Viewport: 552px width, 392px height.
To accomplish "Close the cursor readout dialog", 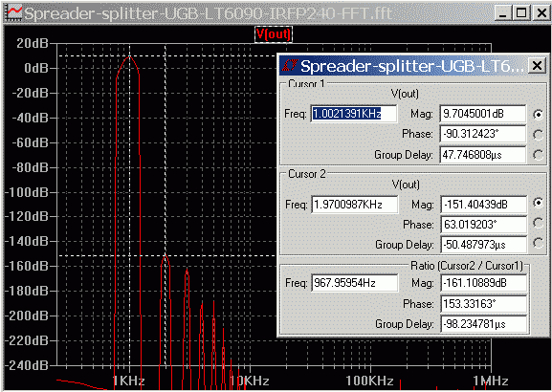I will click(538, 65).
